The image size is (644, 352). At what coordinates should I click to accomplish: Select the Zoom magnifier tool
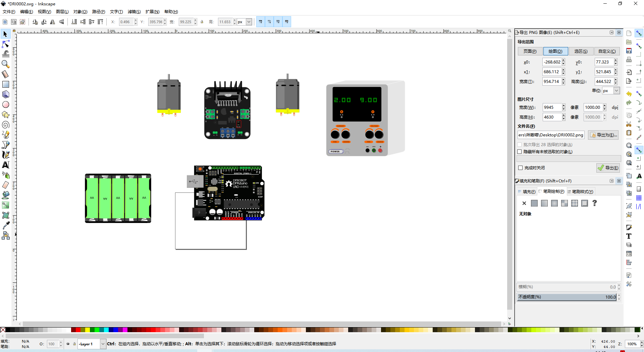point(5,64)
